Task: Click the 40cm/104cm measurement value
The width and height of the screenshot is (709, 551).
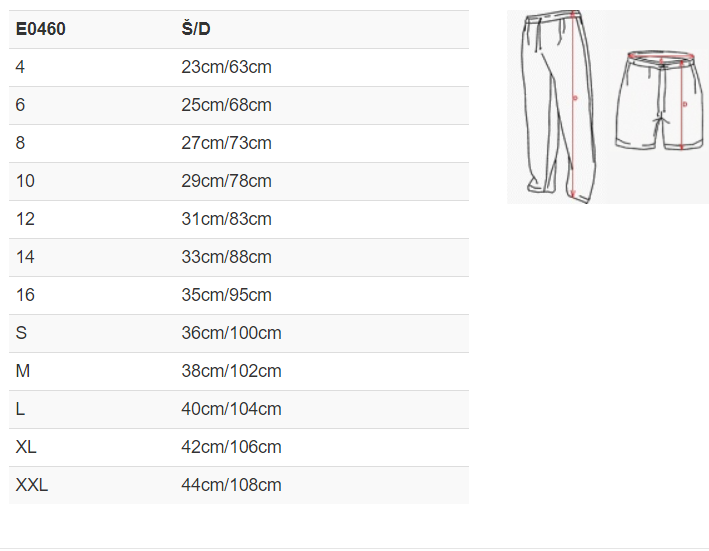Action: [x=231, y=409]
